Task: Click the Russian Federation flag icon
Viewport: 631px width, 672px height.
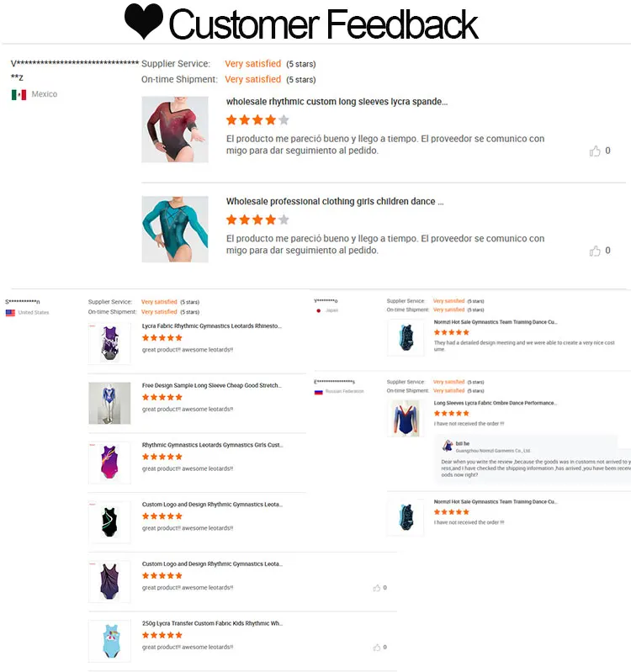Action: 319,392
